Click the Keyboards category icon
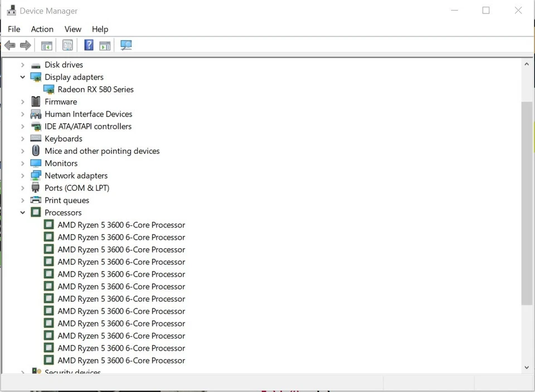 tap(36, 138)
